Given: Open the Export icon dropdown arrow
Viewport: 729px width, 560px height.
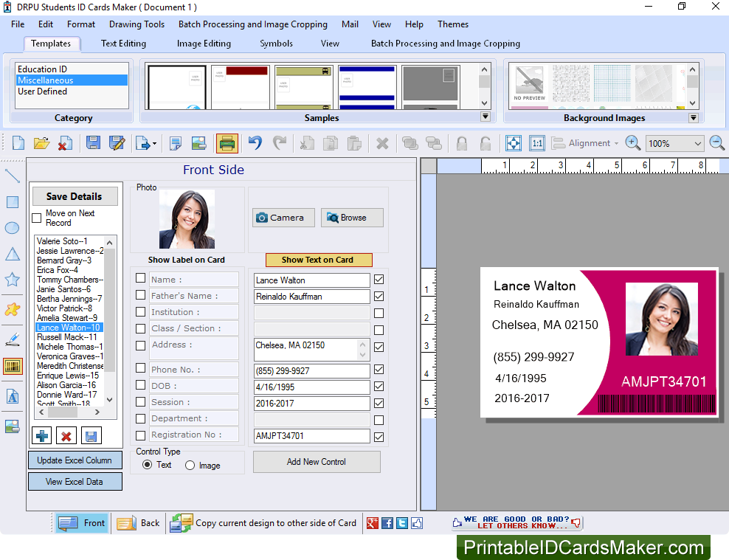Looking at the screenshot, I should [154, 144].
